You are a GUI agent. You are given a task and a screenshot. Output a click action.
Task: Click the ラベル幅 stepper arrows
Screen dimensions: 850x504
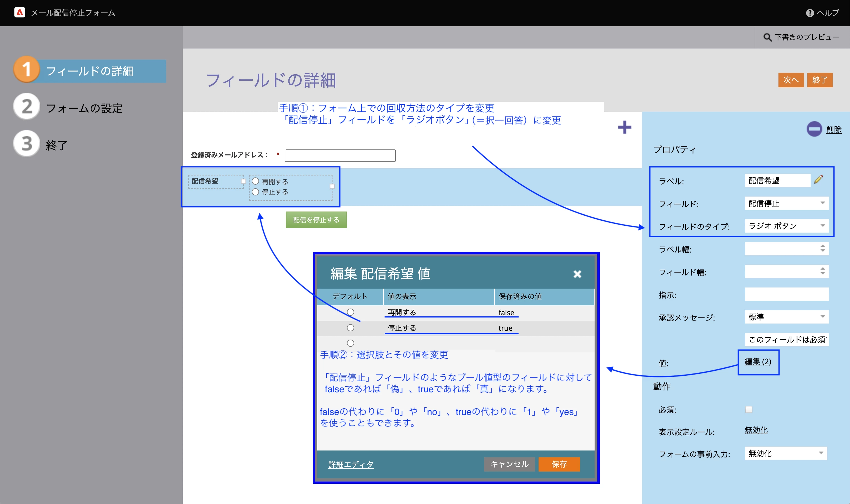tap(823, 248)
